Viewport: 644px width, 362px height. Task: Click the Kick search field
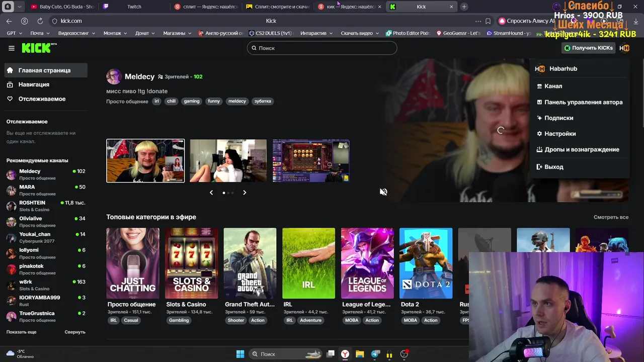tap(322, 48)
